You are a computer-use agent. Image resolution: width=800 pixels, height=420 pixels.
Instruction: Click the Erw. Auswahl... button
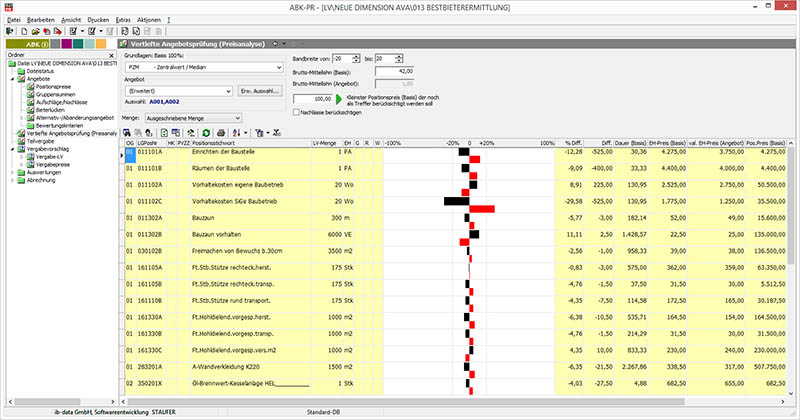point(260,92)
